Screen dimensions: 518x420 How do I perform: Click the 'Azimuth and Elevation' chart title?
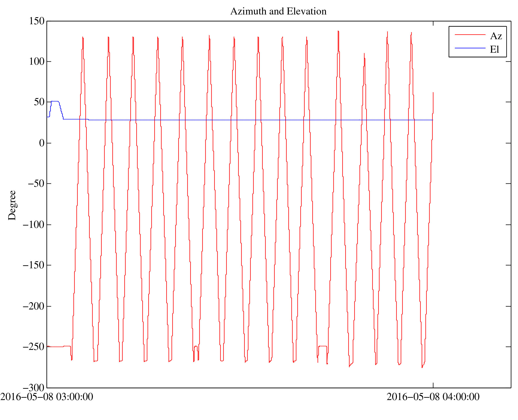[x=278, y=11]
